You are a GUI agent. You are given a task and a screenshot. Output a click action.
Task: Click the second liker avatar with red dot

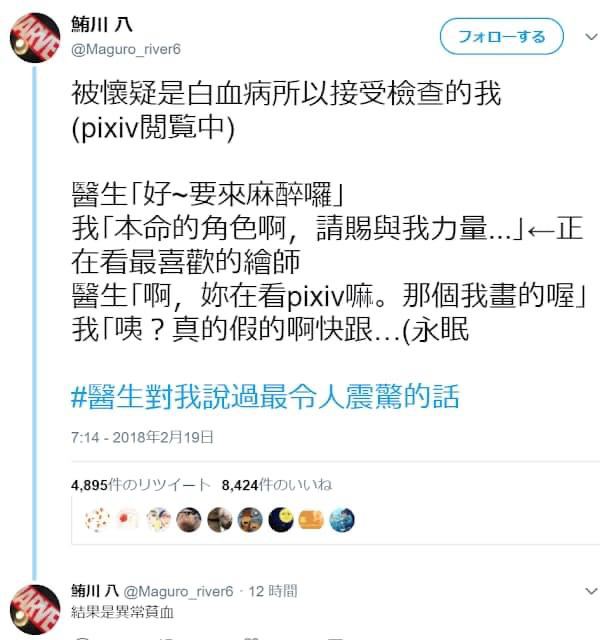[x=128, y=520]
